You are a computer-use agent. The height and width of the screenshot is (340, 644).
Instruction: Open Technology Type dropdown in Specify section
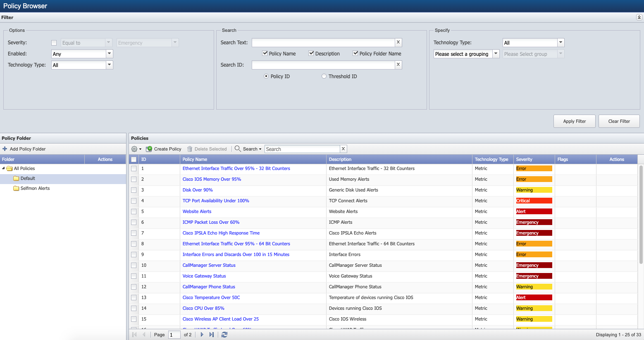(x=561, y=43)
